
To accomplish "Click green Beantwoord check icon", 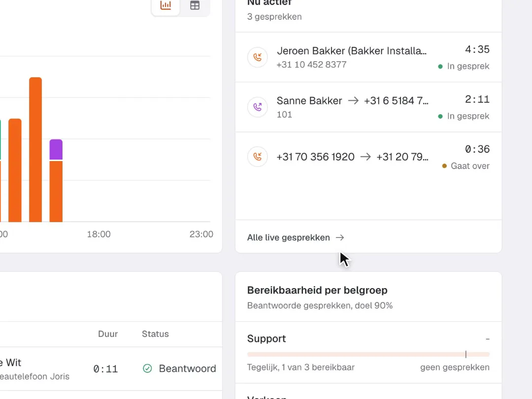I will point(147,368).
